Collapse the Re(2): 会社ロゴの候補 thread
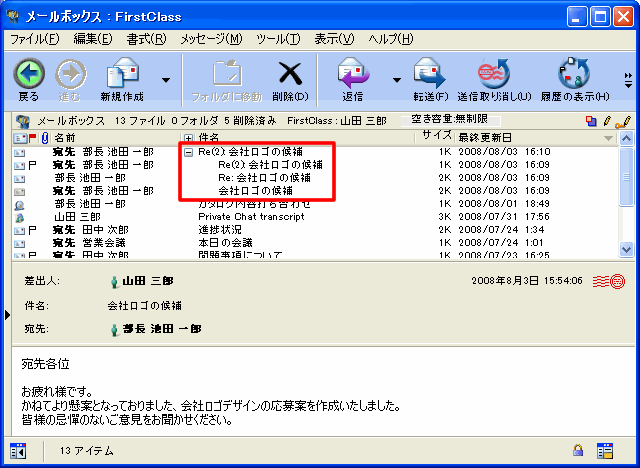 (189, 152)
